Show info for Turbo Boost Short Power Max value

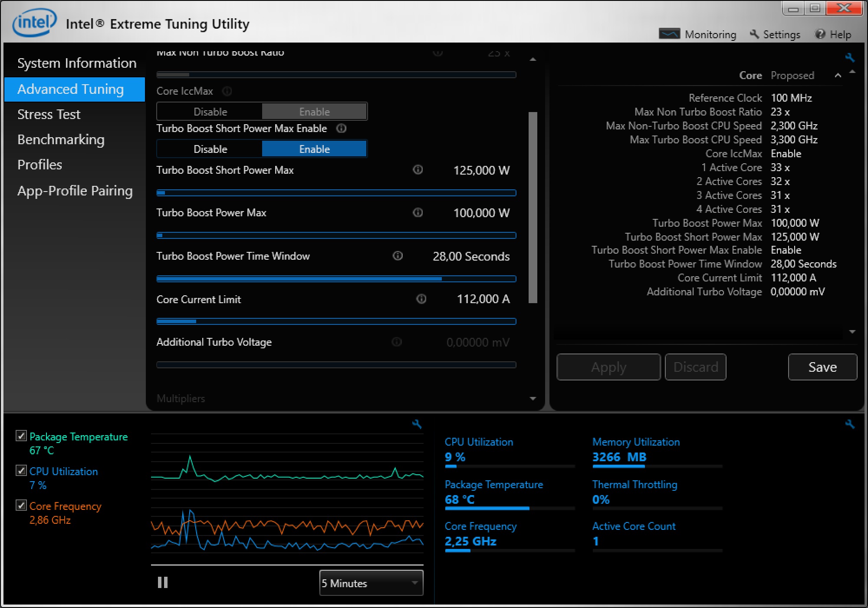tap(418, 169)
